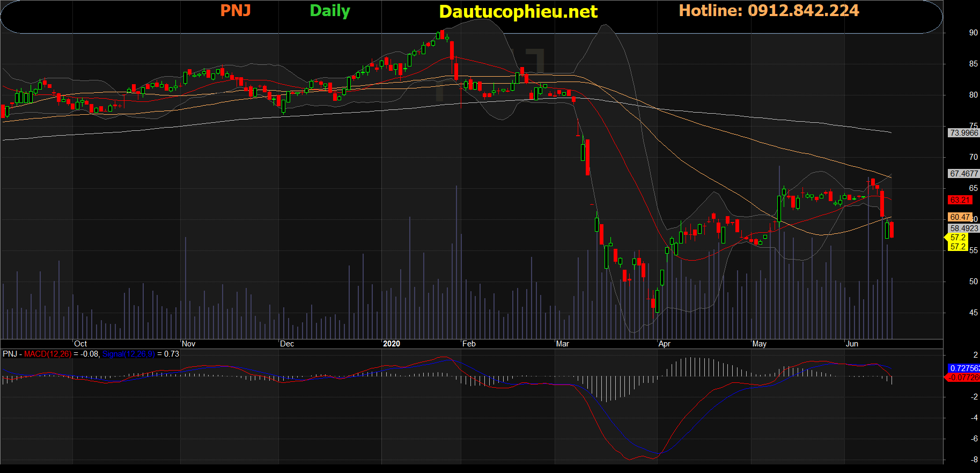980x473 pixels.
Task: Select the Mar marker on the time axis
Action: point(562,344)
